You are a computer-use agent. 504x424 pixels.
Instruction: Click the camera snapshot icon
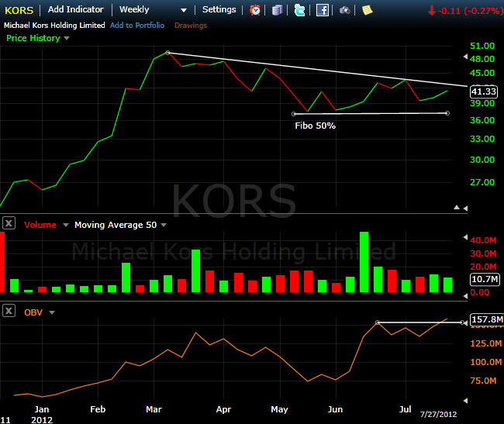345,11
